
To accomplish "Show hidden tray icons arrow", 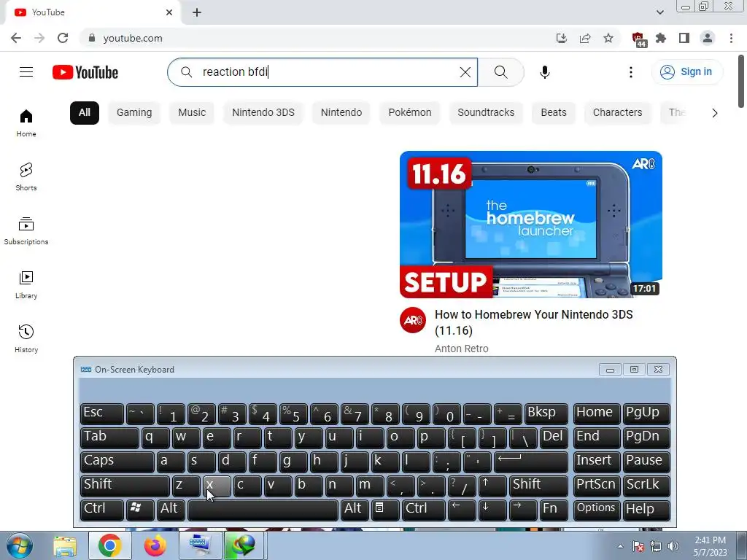I will (620, 546).
